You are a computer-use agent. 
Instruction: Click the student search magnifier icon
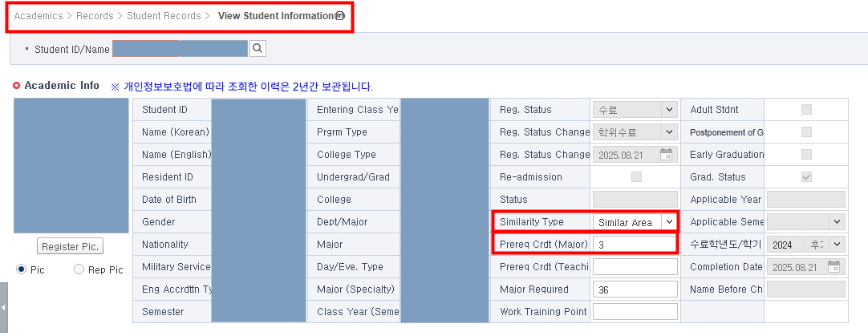[x=258, y=49]
